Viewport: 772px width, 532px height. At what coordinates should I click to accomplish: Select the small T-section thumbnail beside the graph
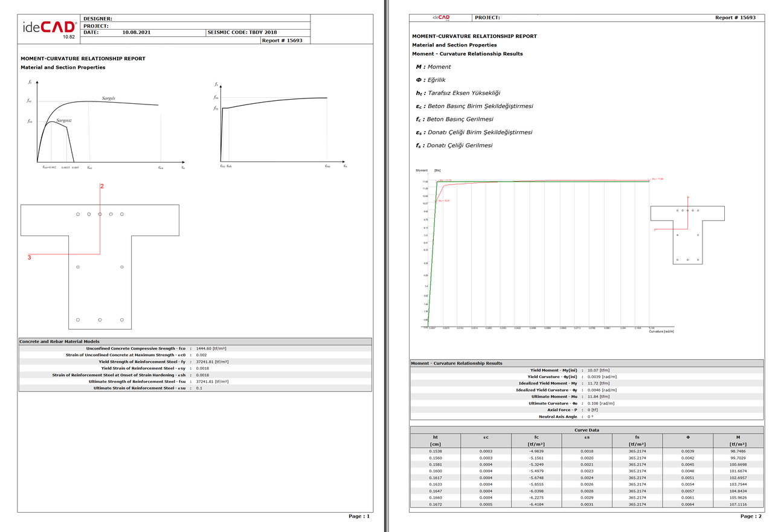[688, 232]
